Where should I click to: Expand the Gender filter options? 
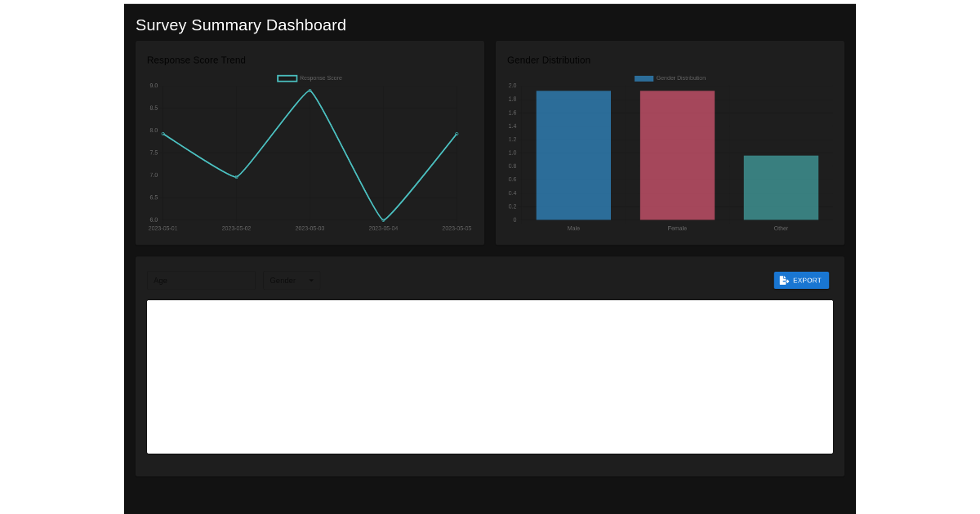coord(292,280)
